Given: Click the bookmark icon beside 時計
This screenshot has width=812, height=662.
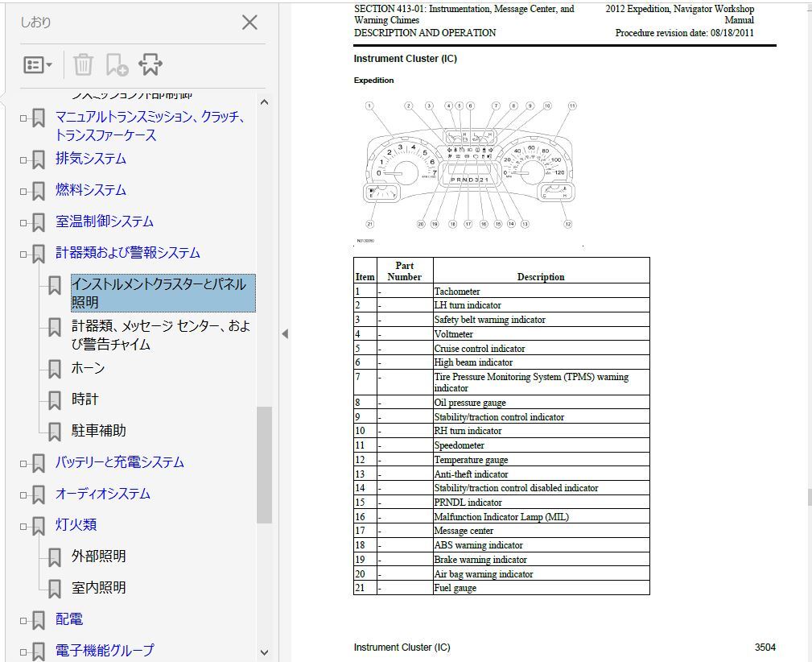Looking at the screenshot, I should [55, 401].
